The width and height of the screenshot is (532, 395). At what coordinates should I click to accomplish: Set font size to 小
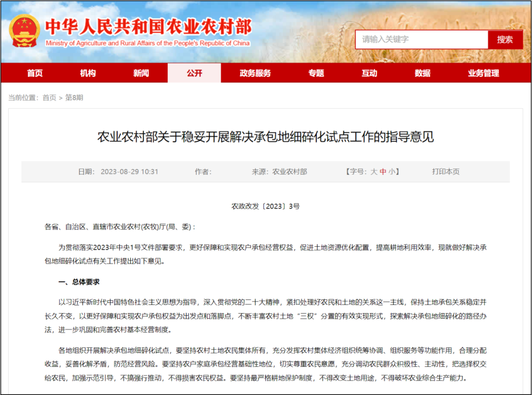point(392,172)
